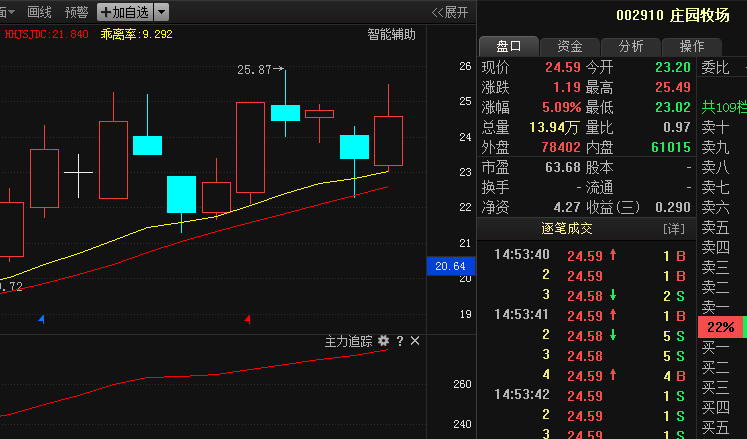Open help question mark for 主力追踪

coord(400,341)
